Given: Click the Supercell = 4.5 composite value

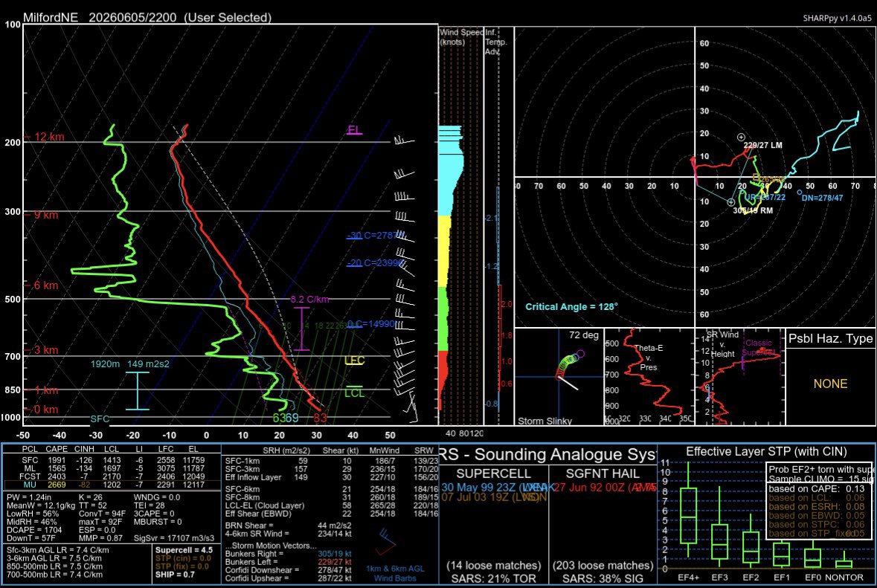Looking at the screenshot, I should coord(184,550).
